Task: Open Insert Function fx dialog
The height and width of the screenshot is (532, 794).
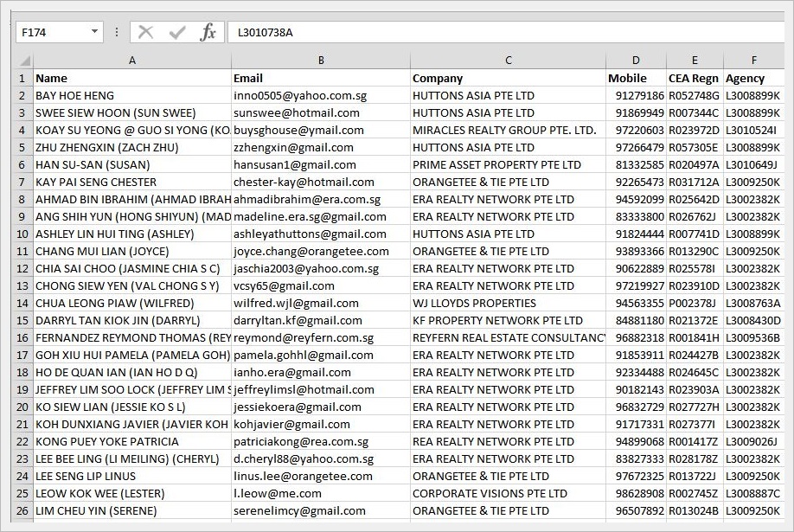Action: (208, 33)
